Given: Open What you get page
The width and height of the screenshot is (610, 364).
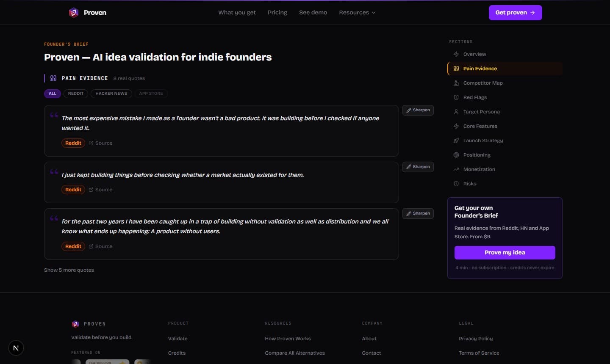Looking at the screenshot, I should [x=237, y=13].
